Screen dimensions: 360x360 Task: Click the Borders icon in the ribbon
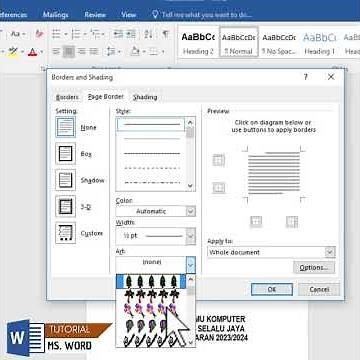pyautogui.click(x=153, y=52)
